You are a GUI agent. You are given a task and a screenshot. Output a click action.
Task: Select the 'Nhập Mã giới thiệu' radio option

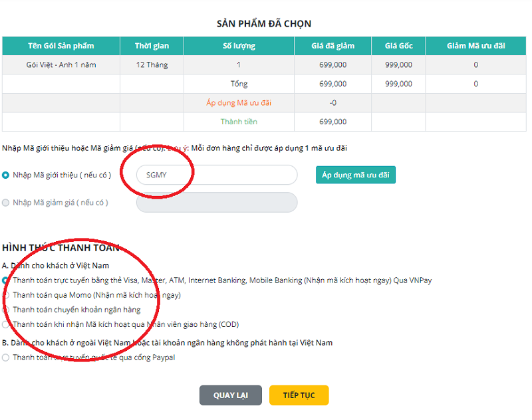coord(6,175)
